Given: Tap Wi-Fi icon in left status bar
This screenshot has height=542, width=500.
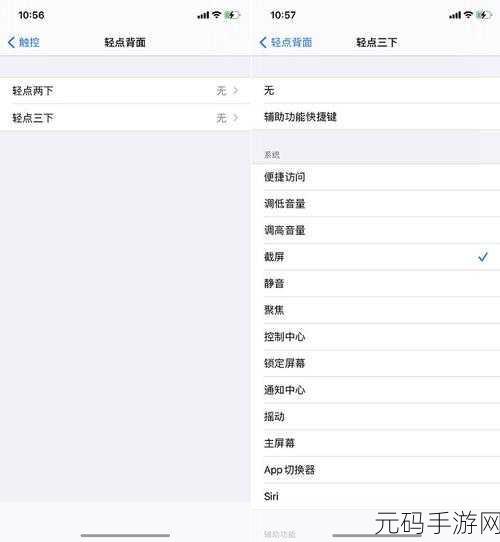Looking at the screenshot, I should [216, 15].
